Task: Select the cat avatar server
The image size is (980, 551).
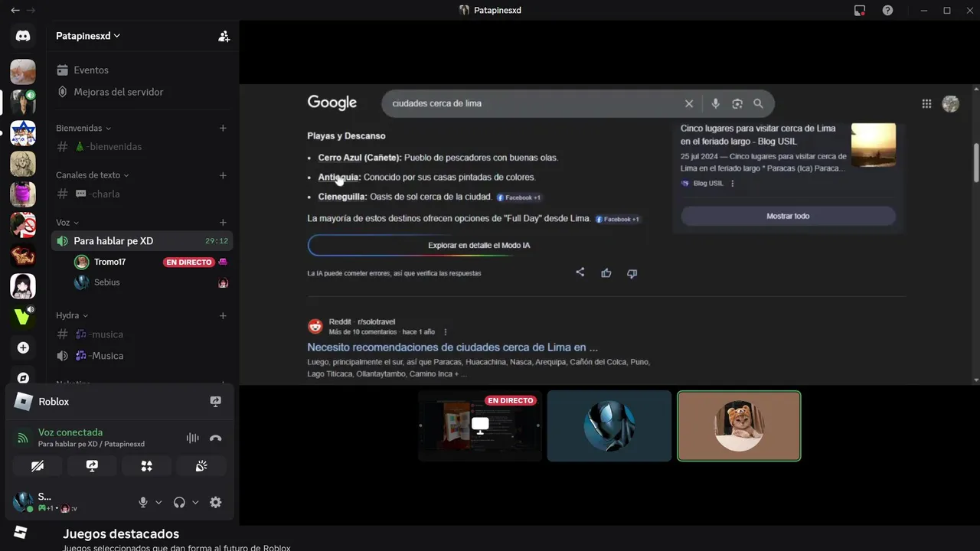Action: 23,72
